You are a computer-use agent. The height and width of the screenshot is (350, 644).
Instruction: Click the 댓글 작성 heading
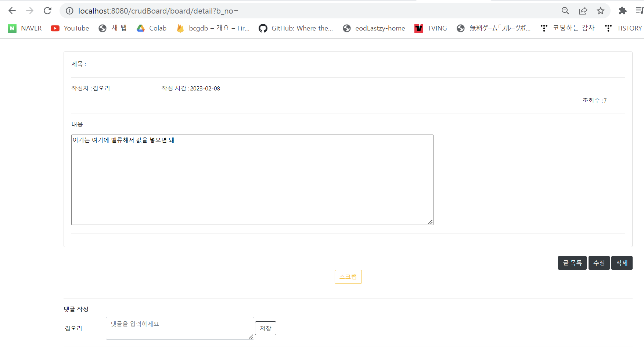[x=76, y=309]
